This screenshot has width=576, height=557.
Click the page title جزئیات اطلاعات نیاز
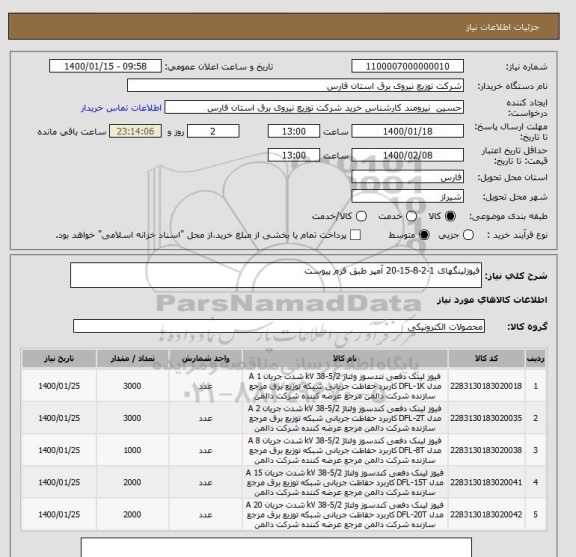502,27
